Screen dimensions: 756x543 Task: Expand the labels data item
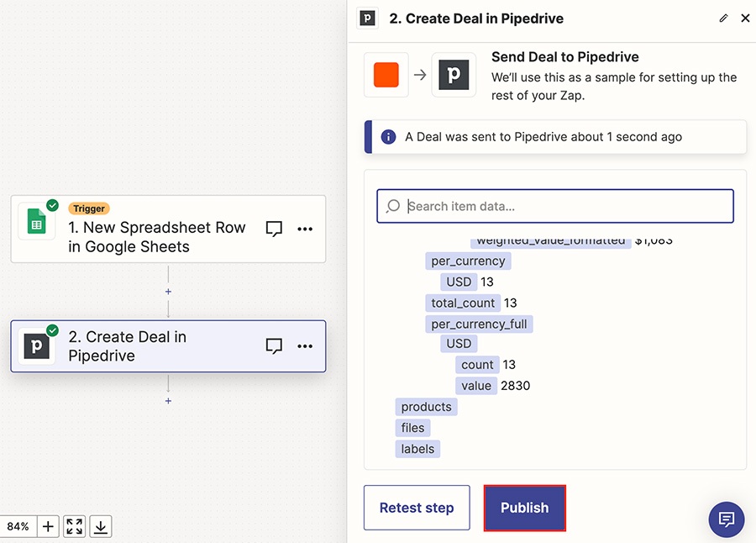(x=417, y=448)
